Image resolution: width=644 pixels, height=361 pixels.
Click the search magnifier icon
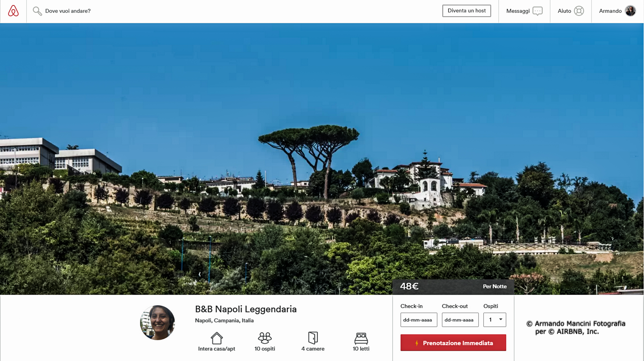tap(37, 11)
